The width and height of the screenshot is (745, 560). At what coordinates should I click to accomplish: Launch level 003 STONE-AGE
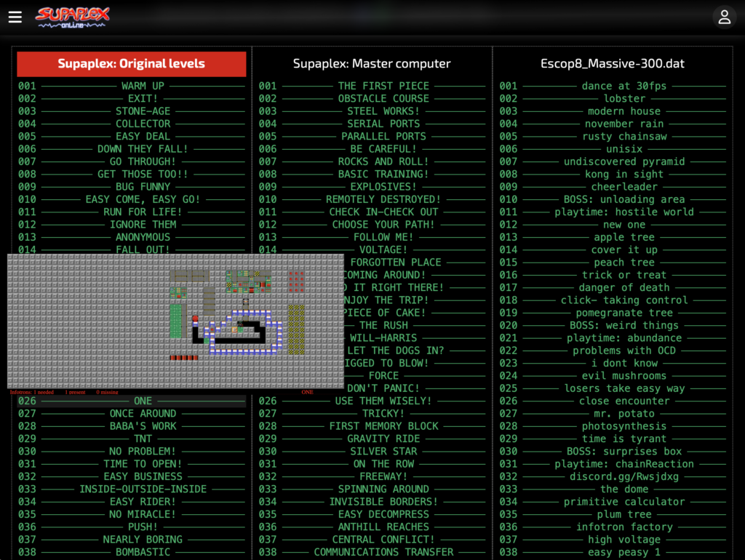[x=143, y=111]
